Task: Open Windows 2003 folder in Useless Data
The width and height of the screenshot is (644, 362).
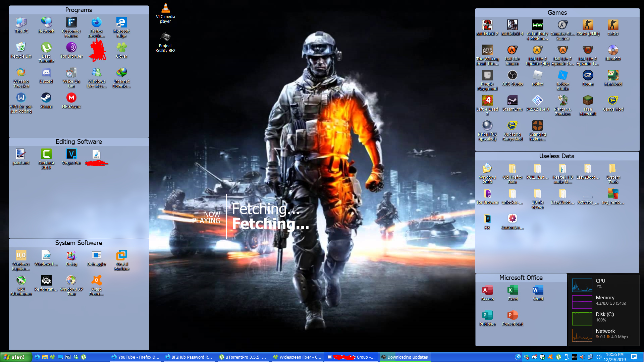Action: [487, 174]
